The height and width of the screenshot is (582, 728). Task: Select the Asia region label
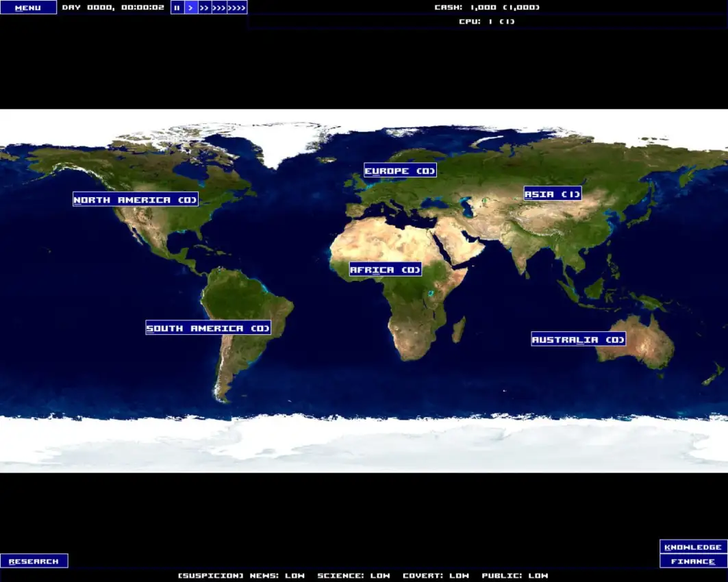click(553, 194)
